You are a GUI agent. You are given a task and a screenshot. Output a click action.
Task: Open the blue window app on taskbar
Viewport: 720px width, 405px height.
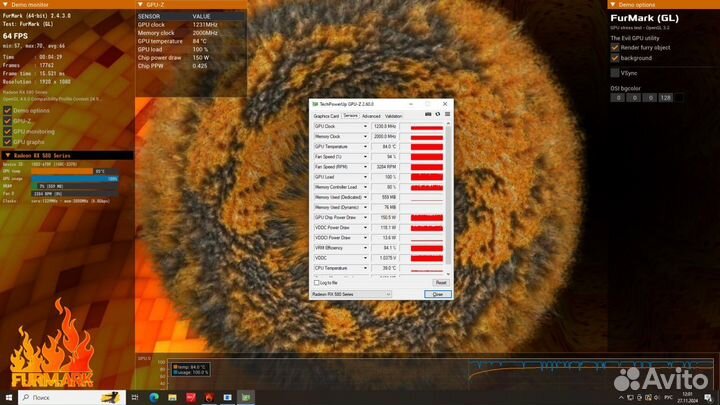(x=228, y=397)
